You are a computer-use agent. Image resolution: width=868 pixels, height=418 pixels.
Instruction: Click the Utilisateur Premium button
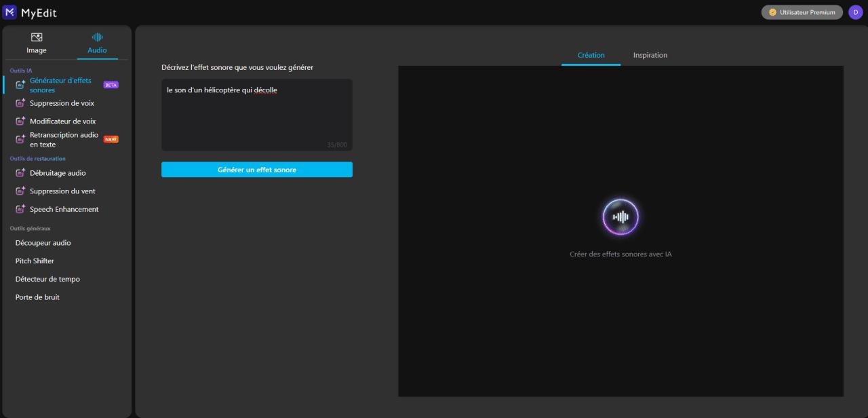click(802, 12)
